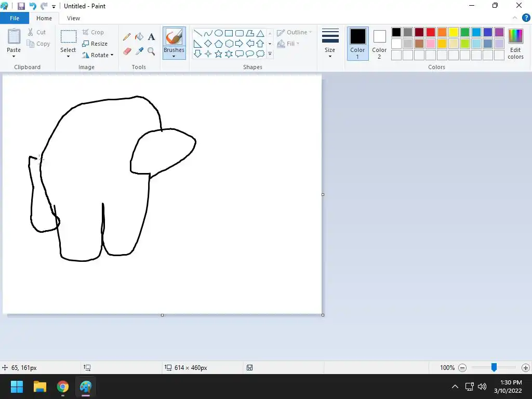Expand the Brushes dropdown arrow

174,56
